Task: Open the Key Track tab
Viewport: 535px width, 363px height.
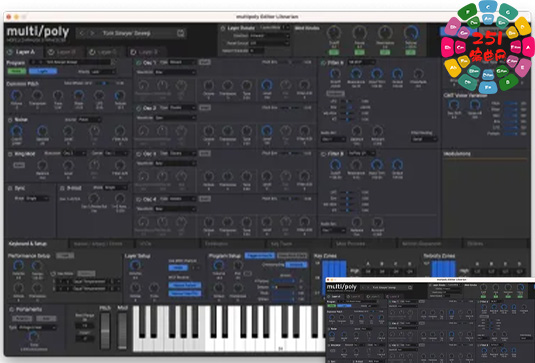Action: pos(298,244)
